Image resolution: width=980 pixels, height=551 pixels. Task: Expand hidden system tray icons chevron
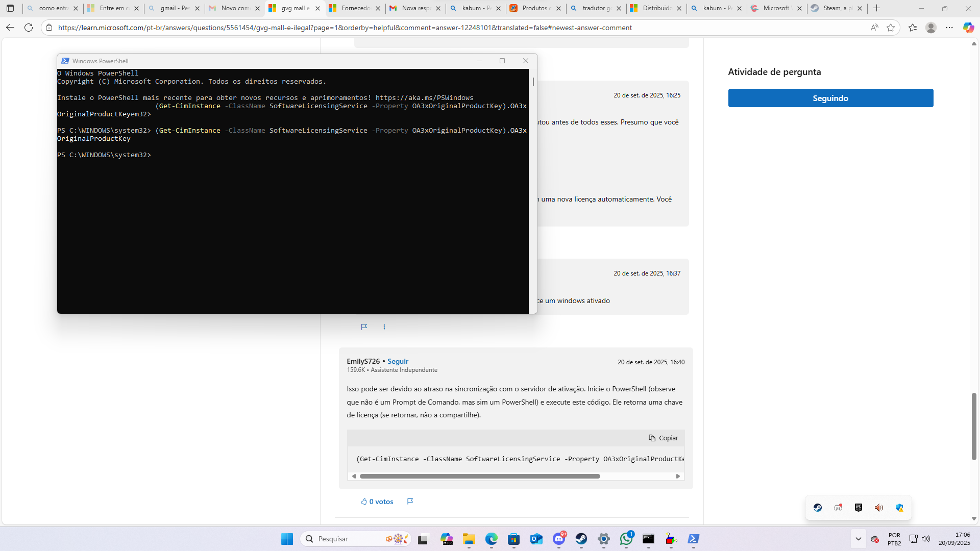pos(859,539)
